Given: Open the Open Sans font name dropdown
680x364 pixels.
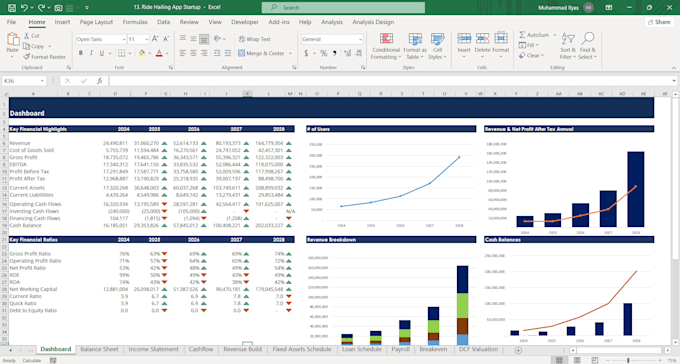Looking at the screenshot, I should coord(124,39).
